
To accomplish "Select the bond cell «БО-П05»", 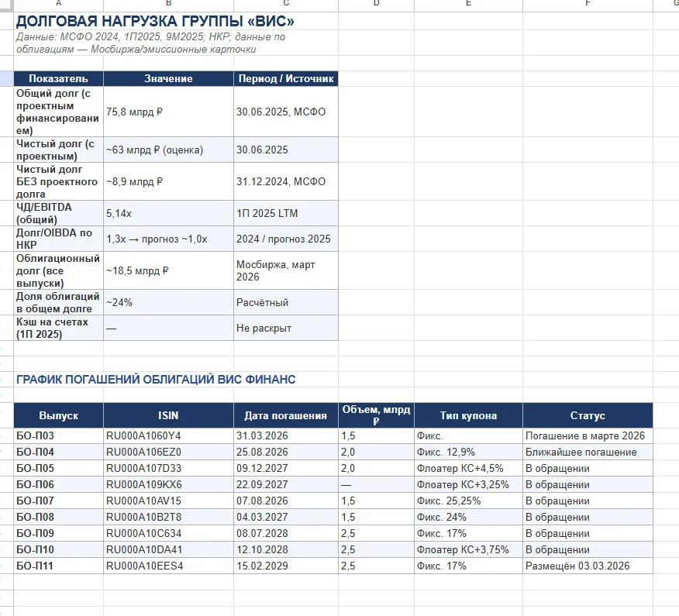I will [58, 468].
